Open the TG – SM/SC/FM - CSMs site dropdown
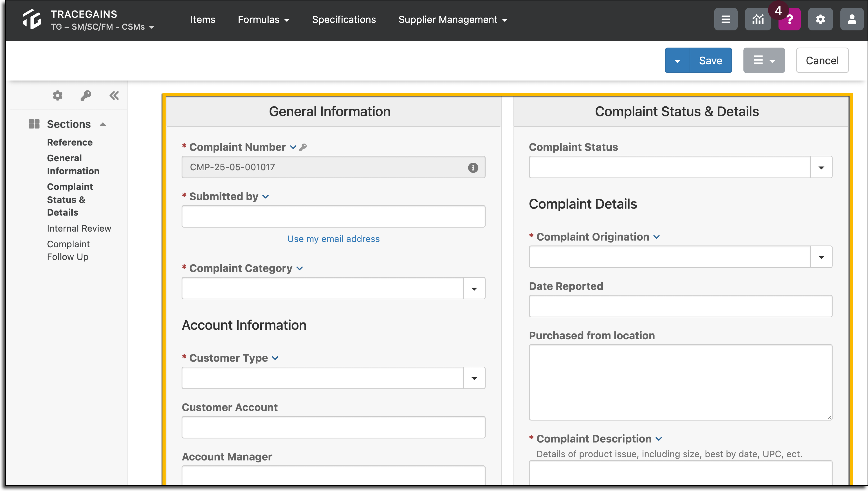868x491 pixels. (103, 27)
